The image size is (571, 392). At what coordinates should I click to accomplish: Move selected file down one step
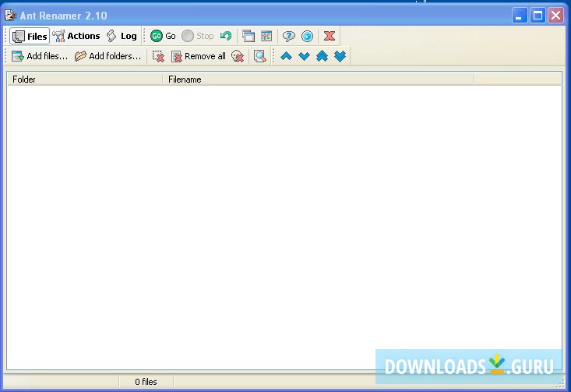coord(304,56)
